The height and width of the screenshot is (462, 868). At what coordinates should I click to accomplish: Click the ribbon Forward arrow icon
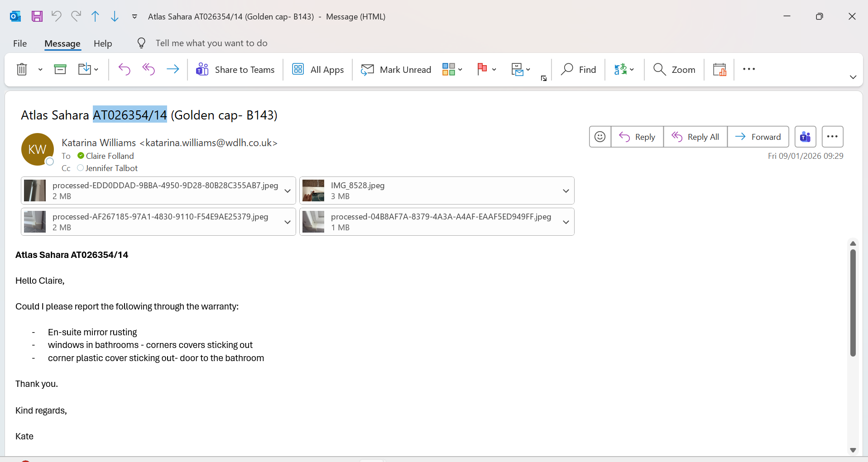tap(173, 69)
